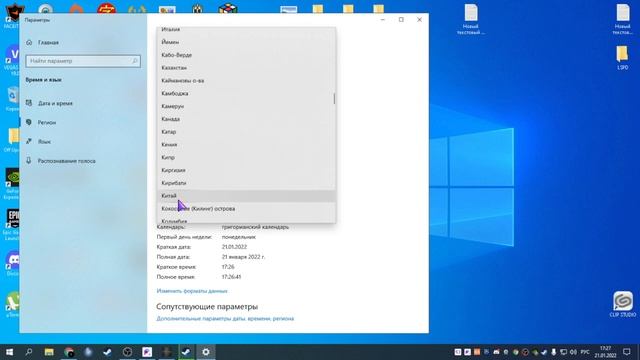Viewport: 640px width, 360px height.
Task: Select CLIP STUDIO desktop shortcut
Action: [x=623, y=304]
